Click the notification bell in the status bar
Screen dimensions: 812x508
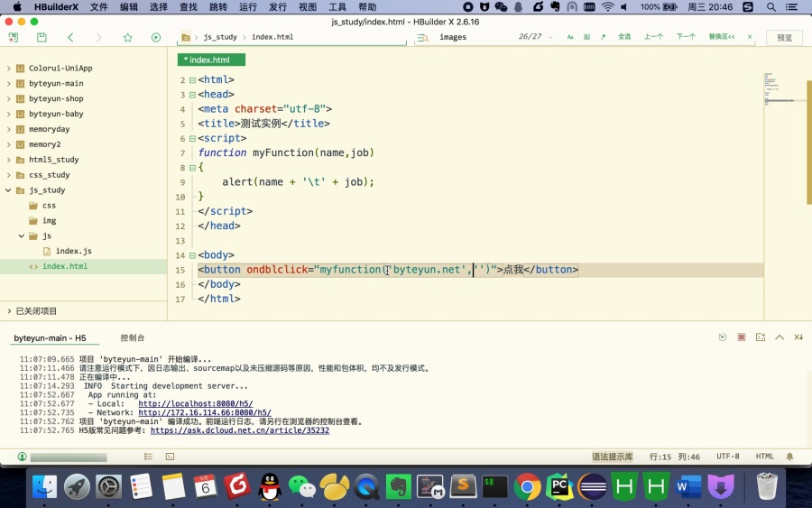[789, 457]
